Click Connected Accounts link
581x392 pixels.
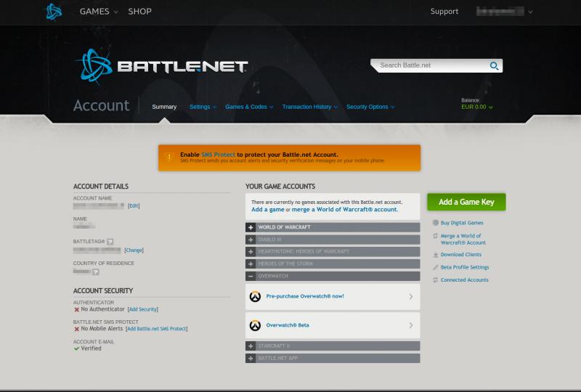click(464, 279)
